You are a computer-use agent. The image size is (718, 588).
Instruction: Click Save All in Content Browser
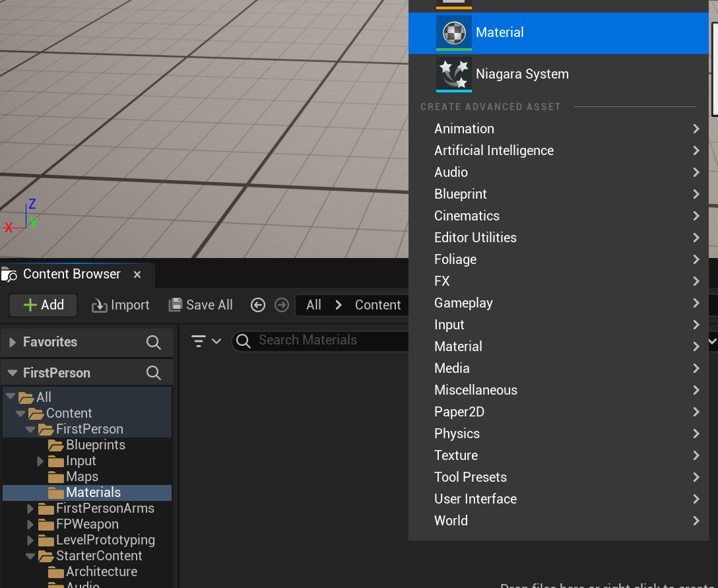201,305
